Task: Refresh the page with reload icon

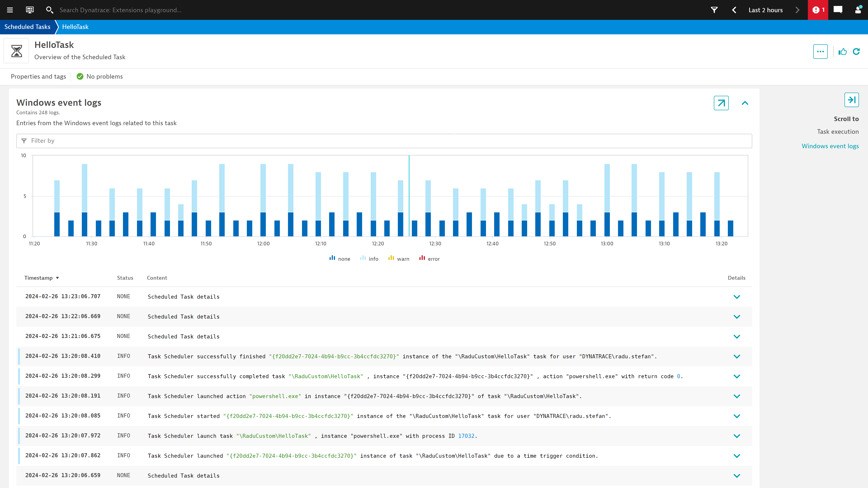Action: [x=856, y=52]
